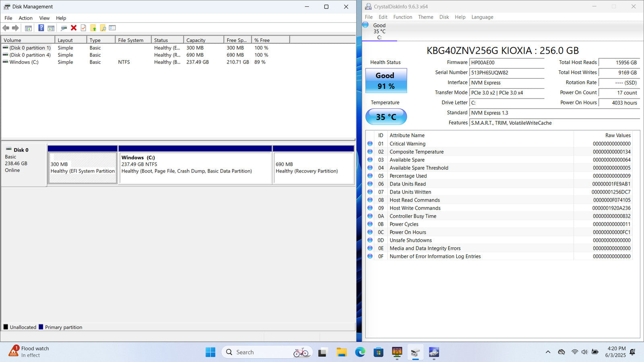This screenshot has height=362, width=644.
Task: Expand the hidden icons tray chevron
Action: (548, 352)
